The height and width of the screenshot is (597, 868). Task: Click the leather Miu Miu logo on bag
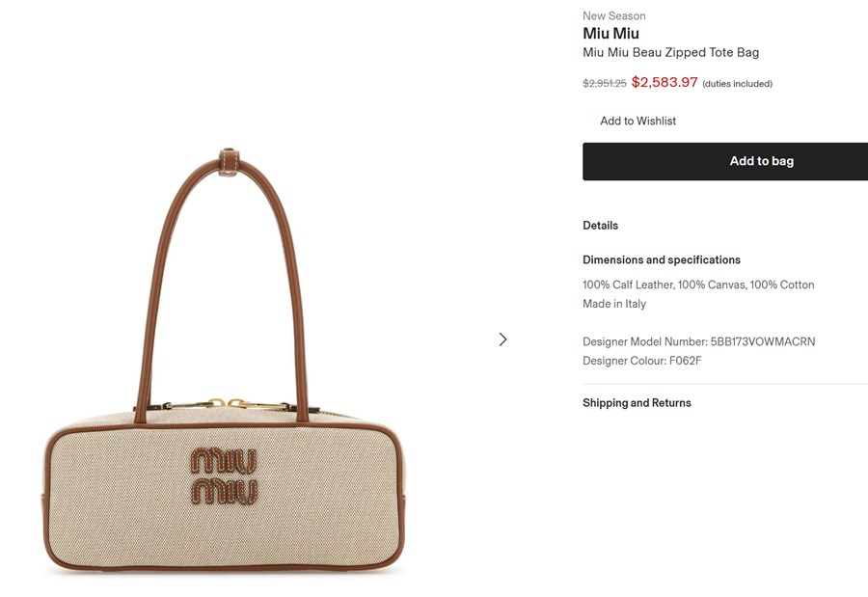click(x=224, y=475)
